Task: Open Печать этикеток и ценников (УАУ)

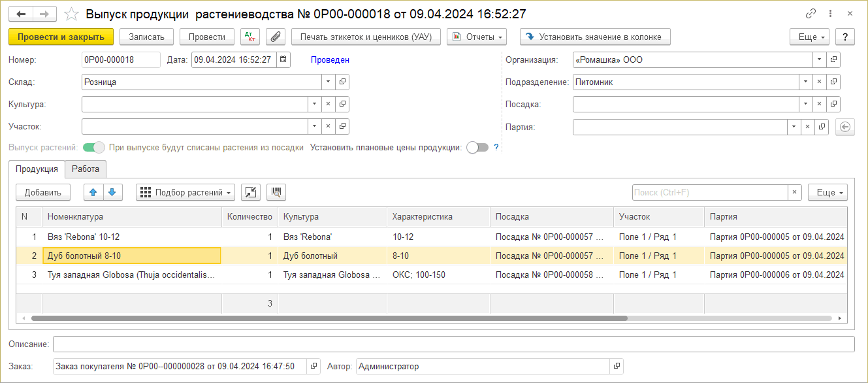Action: point(366,37)
